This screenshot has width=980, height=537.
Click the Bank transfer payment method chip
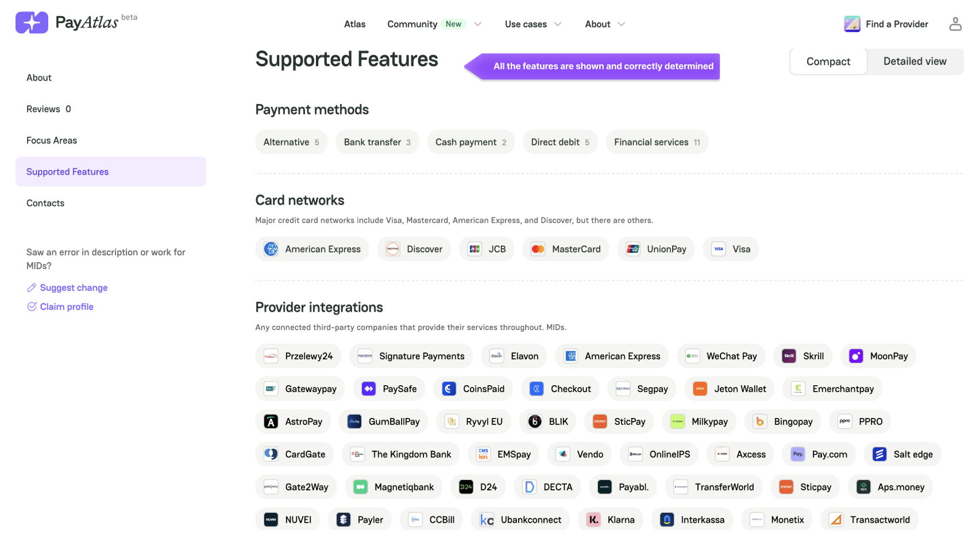(377, 142)
